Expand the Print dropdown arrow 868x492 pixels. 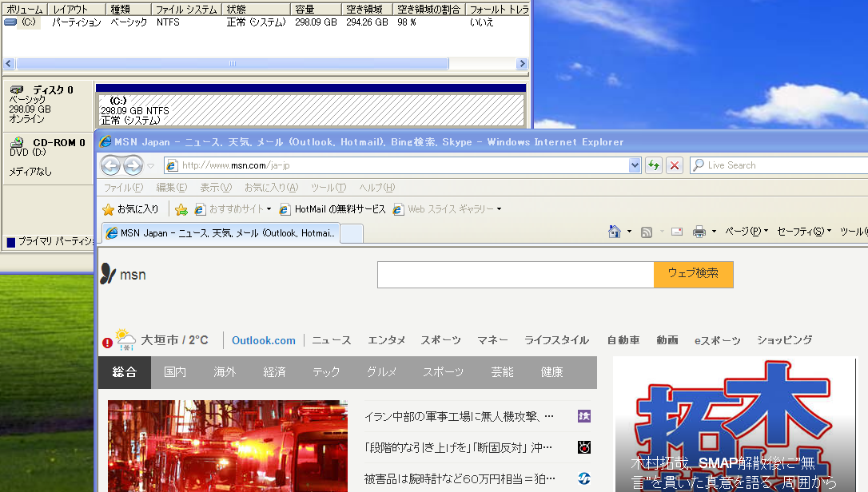tap(714, 232)
